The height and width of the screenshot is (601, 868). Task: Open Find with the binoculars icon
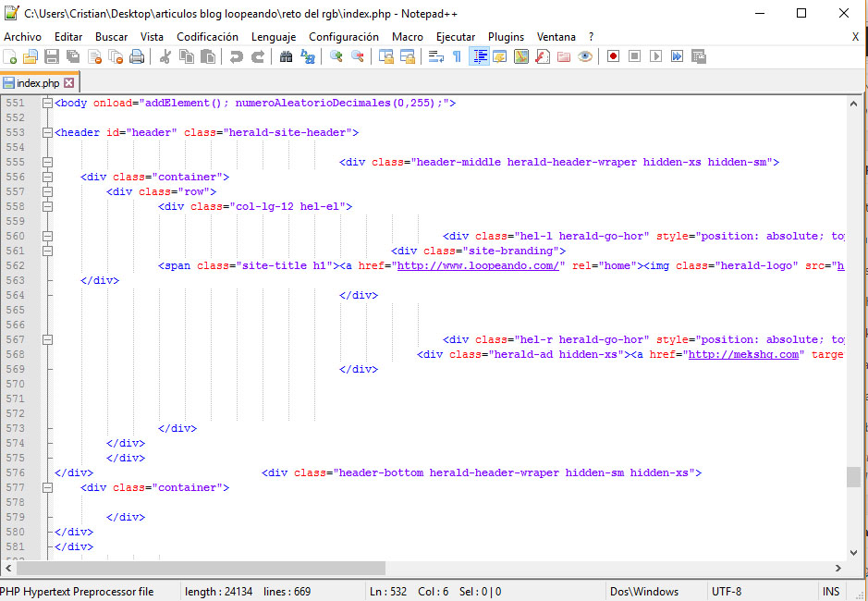coord(286,56)
